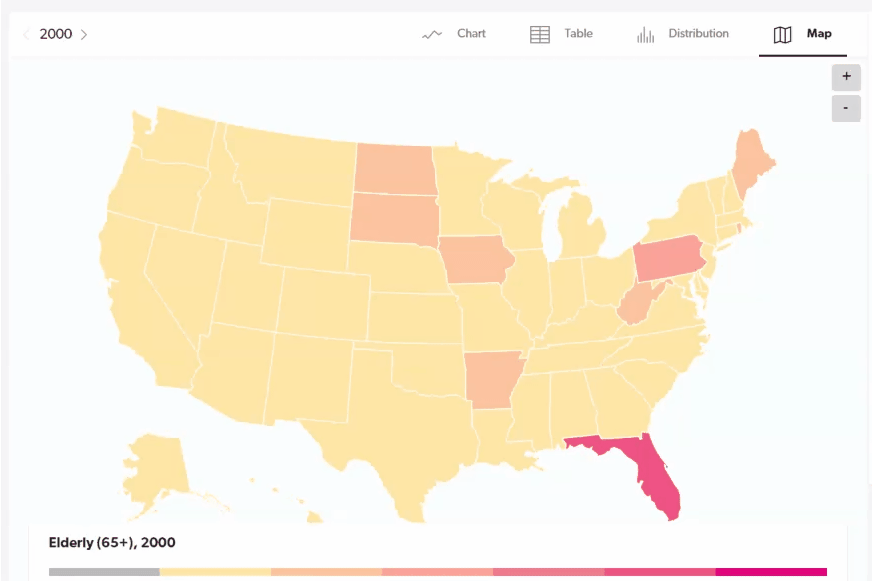This screenshot has height=581, width=872.
Task: Click the line chart icon
Action: [432, 34]
